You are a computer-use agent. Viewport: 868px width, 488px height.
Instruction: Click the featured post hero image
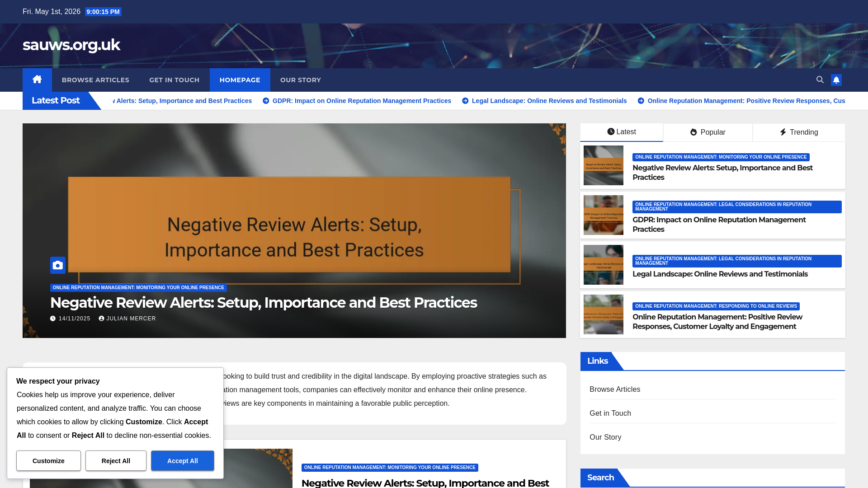pyautogui.click(x=294, y=230)
